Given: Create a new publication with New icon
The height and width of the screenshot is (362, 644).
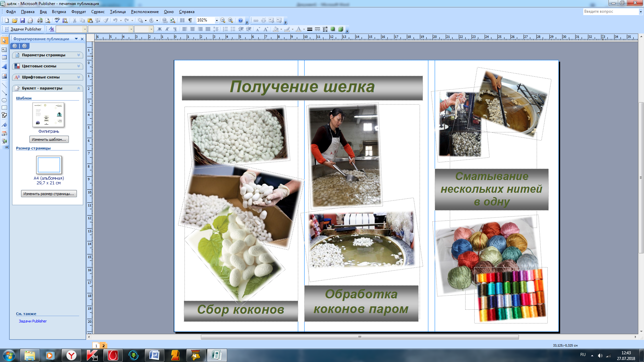Looking at the screenshot, I should pos(7,20).
